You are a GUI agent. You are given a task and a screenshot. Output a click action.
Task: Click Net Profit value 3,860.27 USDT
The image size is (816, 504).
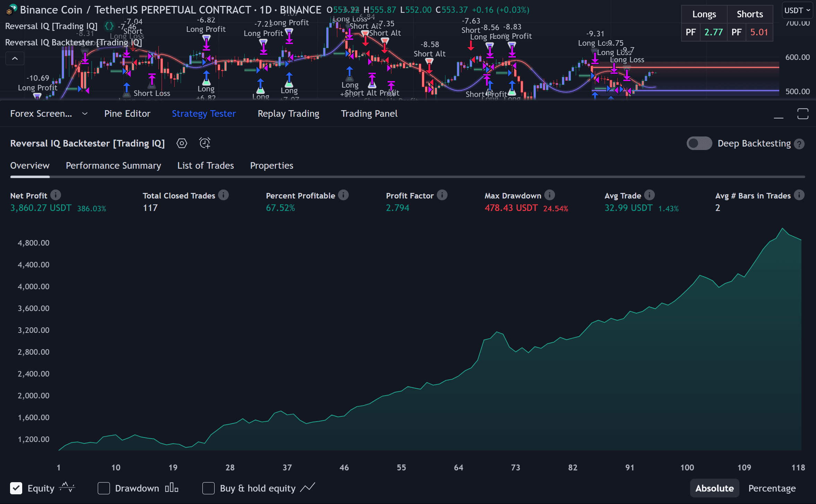pyautogui.click(x=41, y=208)
